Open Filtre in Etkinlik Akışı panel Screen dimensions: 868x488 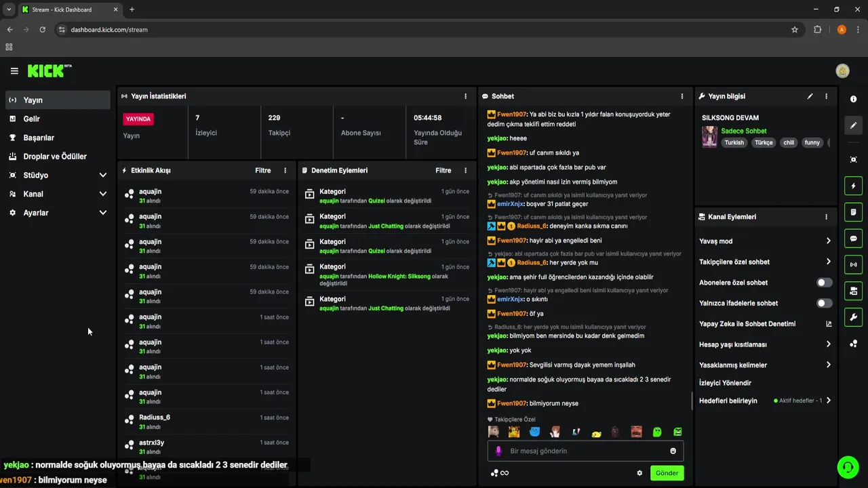[x=262, y=171]
